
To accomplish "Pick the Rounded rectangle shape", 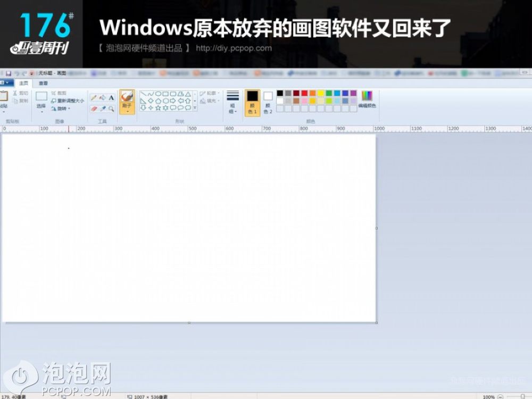I will click(173, 94).
